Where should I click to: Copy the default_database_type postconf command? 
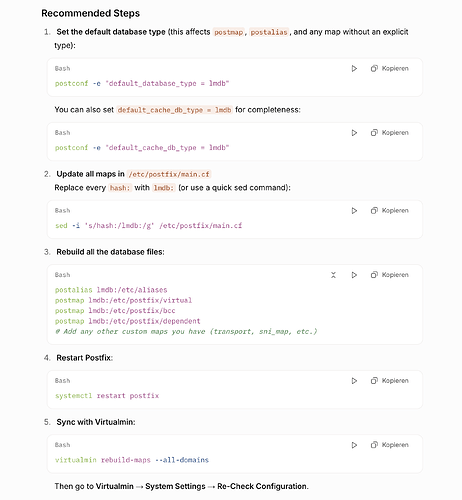tap(390, 69)
